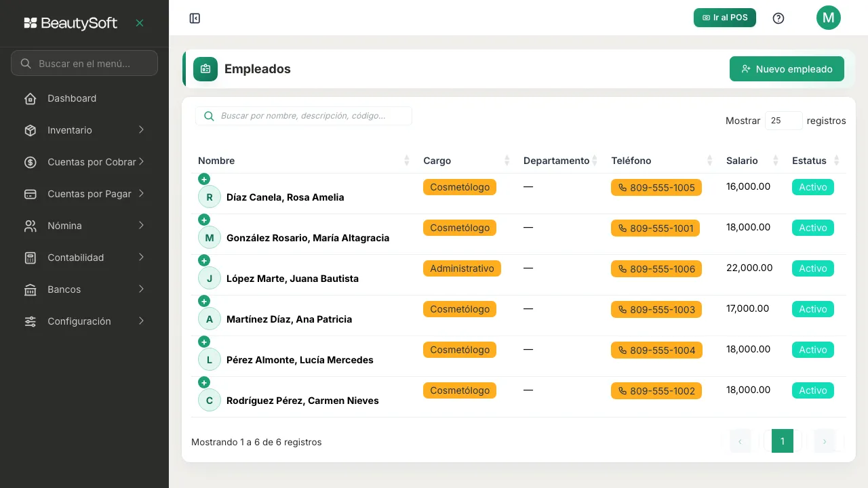Open the Mostrar 25 registros selector
The width and height of the screenshot is (868, 488).
(x=784, y=121)
